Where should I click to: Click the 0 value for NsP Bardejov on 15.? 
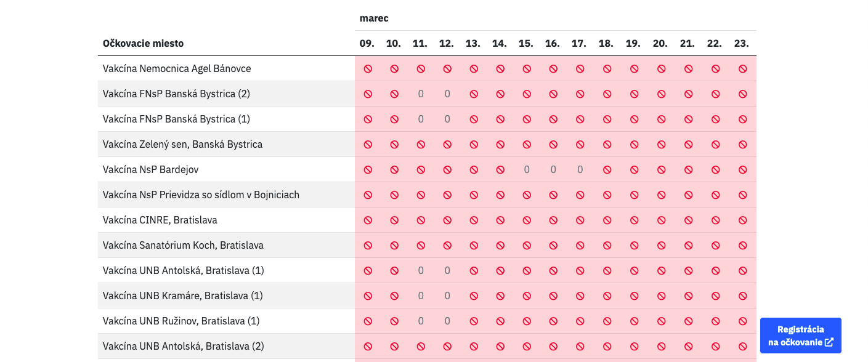tap(527, 169)
